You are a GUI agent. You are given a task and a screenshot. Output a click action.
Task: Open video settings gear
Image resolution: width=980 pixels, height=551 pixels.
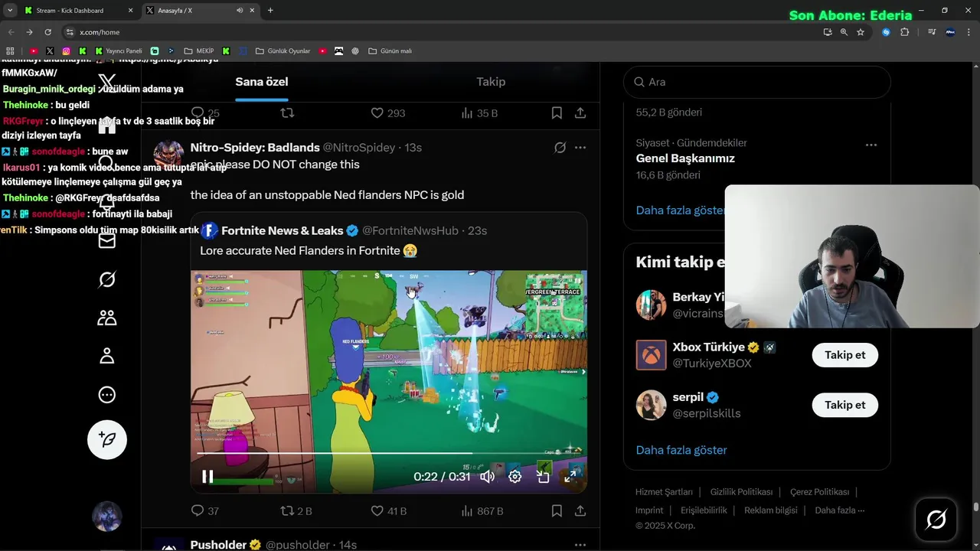pyautogui.click(x=515, y=477)
